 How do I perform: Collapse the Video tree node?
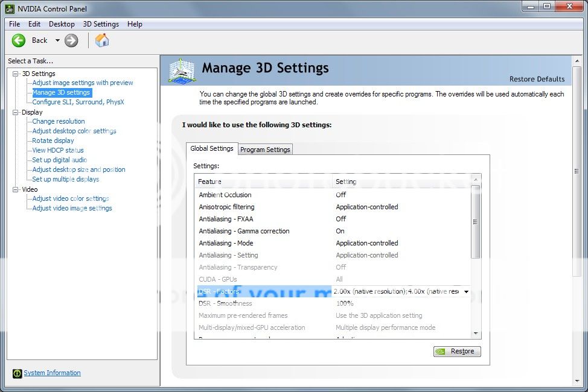click(15, 189)
